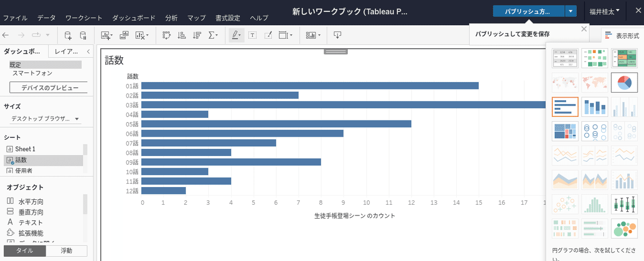This screenshot has height=261, width=644.
Task: Open the マップ menu
Action: point(196,18)
